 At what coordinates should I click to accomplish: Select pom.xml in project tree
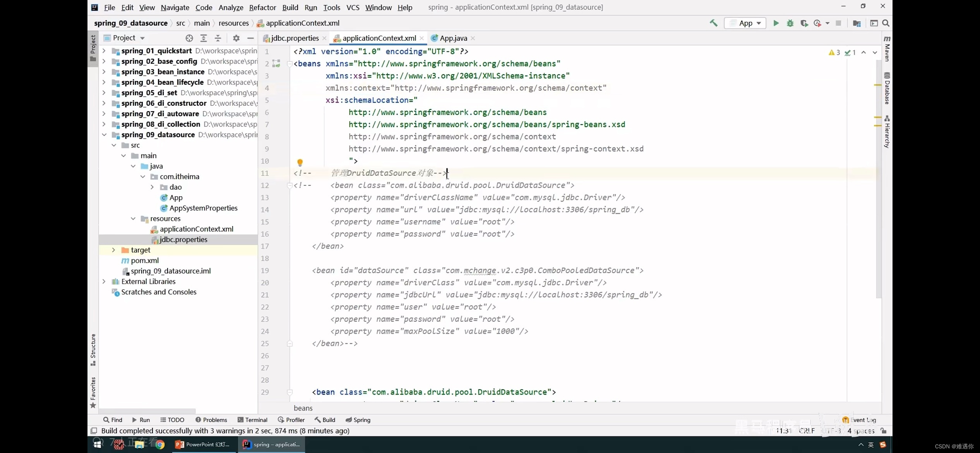[140, 260]
